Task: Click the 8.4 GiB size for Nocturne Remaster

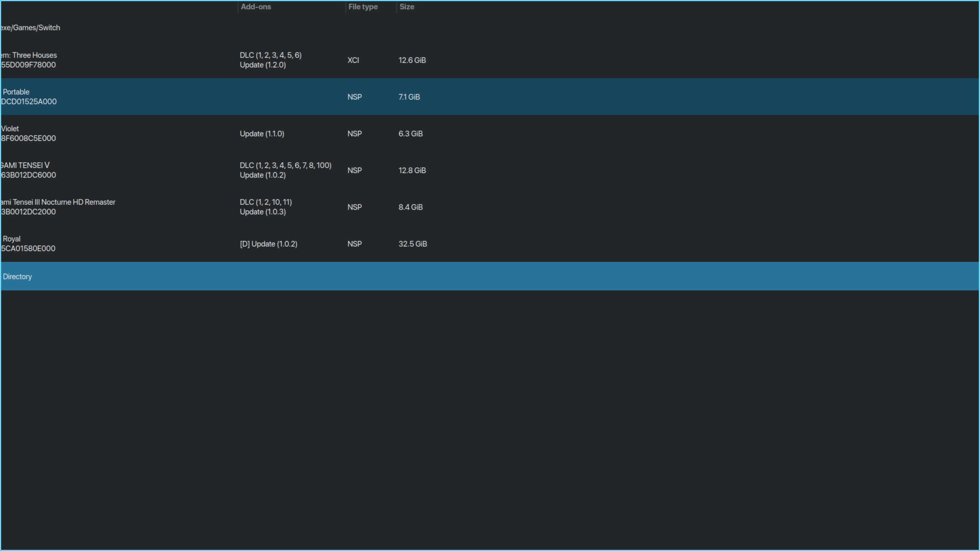Action: coord(410,207)
